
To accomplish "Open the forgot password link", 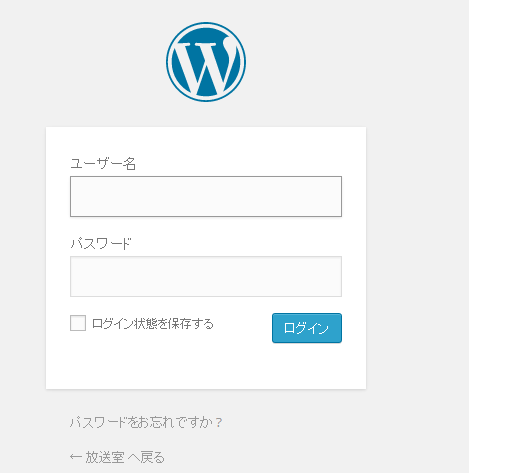I will (x=146, y=422).
